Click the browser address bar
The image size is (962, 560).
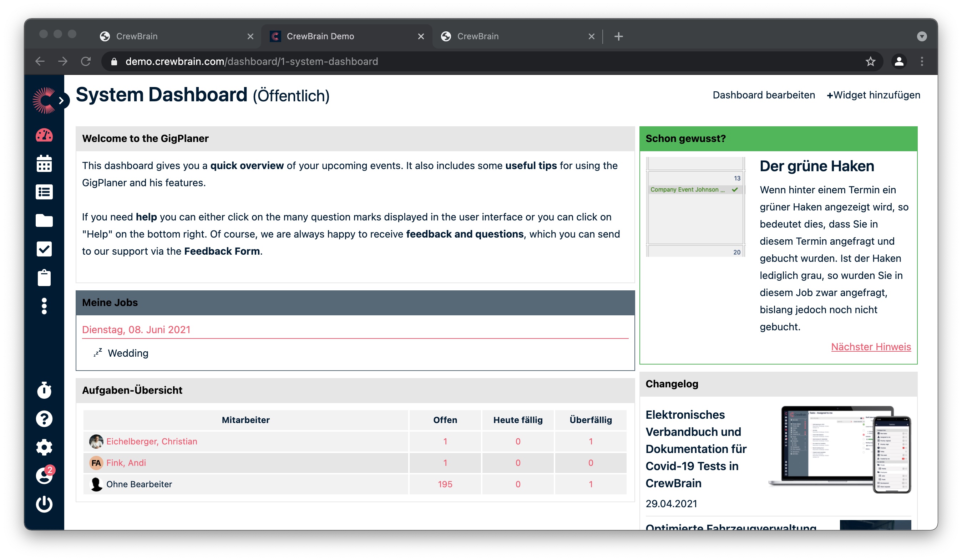click(458, 61)
